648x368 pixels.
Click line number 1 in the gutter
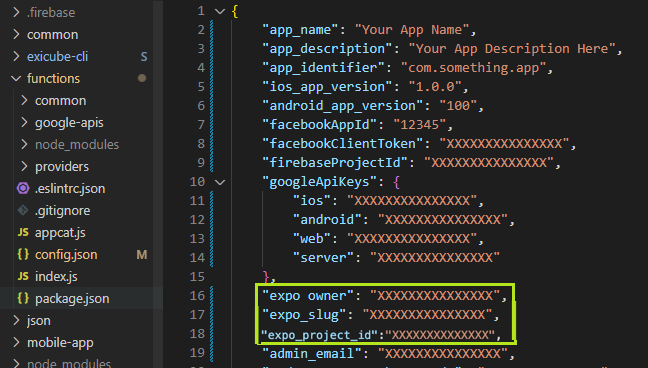(x=201, y=11)
